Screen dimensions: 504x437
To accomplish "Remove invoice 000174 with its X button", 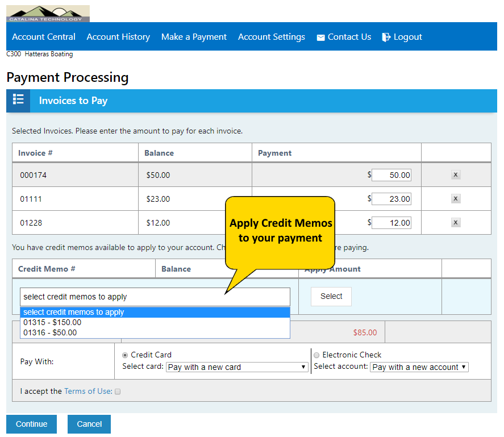I will point(456,174).
